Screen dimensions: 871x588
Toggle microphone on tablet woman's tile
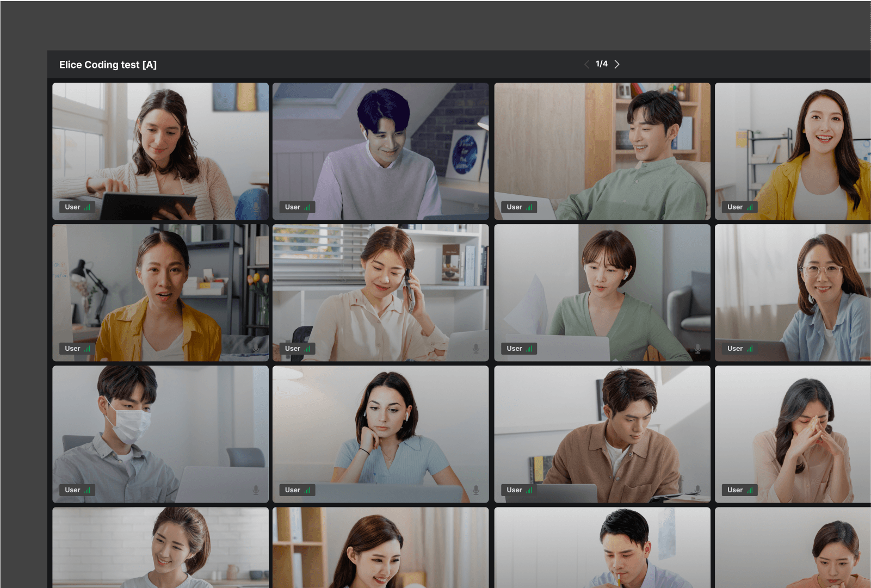click(x=256, y=207)
